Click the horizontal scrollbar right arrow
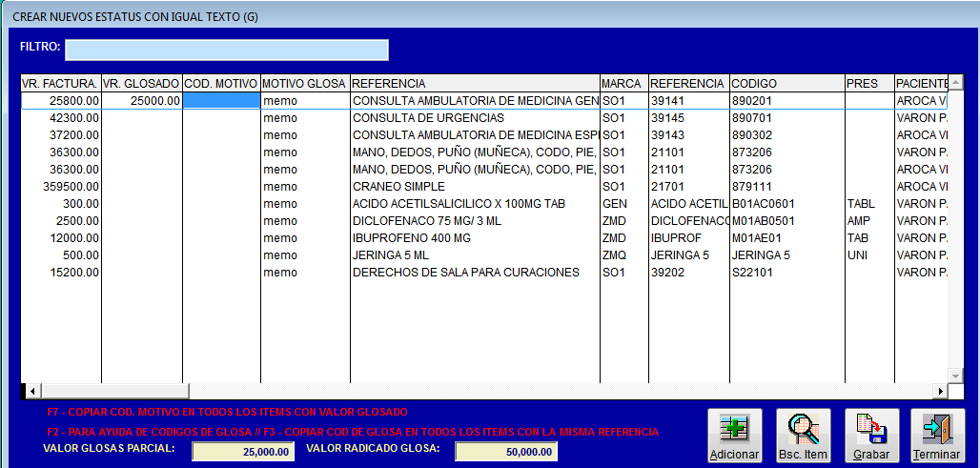 tap(940, 391)
